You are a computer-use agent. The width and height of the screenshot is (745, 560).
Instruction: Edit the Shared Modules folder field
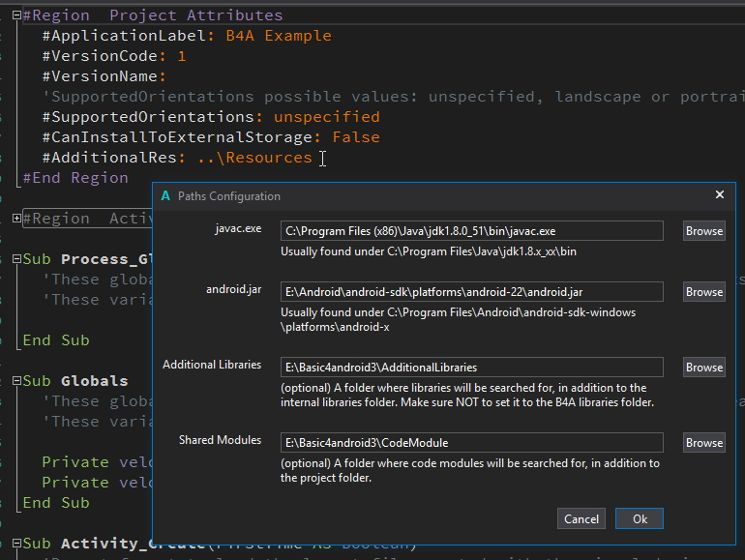471,443
